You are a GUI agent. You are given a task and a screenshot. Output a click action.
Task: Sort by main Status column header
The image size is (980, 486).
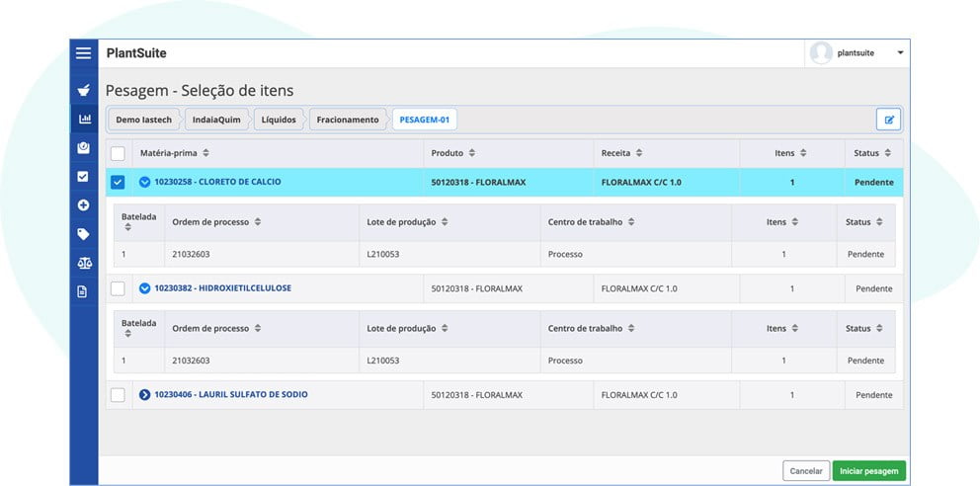click(x=872, y=153)
